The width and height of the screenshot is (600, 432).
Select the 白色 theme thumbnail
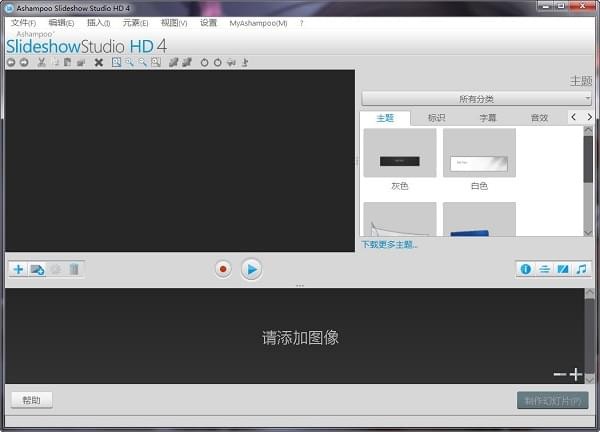(x=479, y=153)
